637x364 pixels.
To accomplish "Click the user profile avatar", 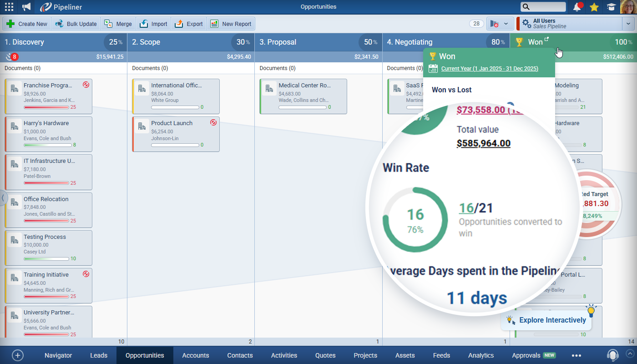I will point(627,7).
